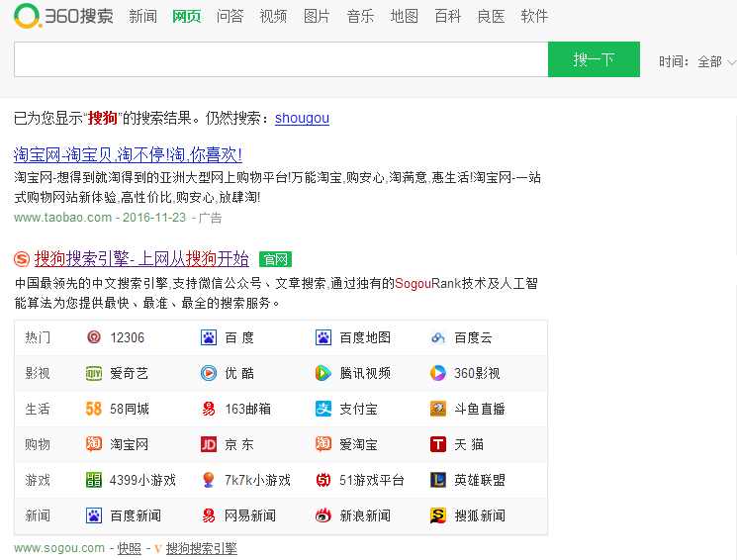Click the 快照 cached page link
The image size is (737, 560).
(x=130, y=549)
